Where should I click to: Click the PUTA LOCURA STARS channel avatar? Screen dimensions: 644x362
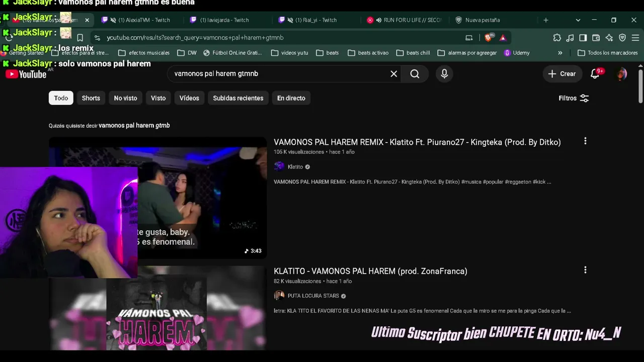coord(279,296)
